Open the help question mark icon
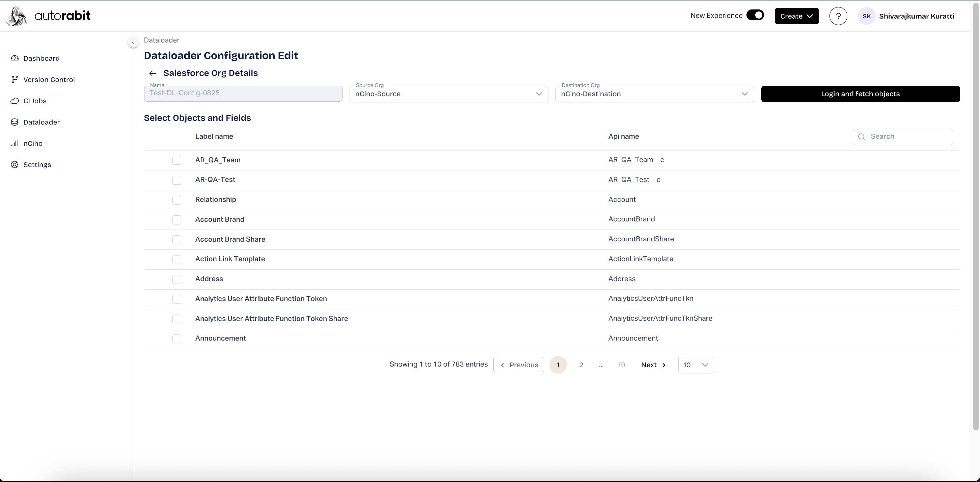 click(838, 16)
